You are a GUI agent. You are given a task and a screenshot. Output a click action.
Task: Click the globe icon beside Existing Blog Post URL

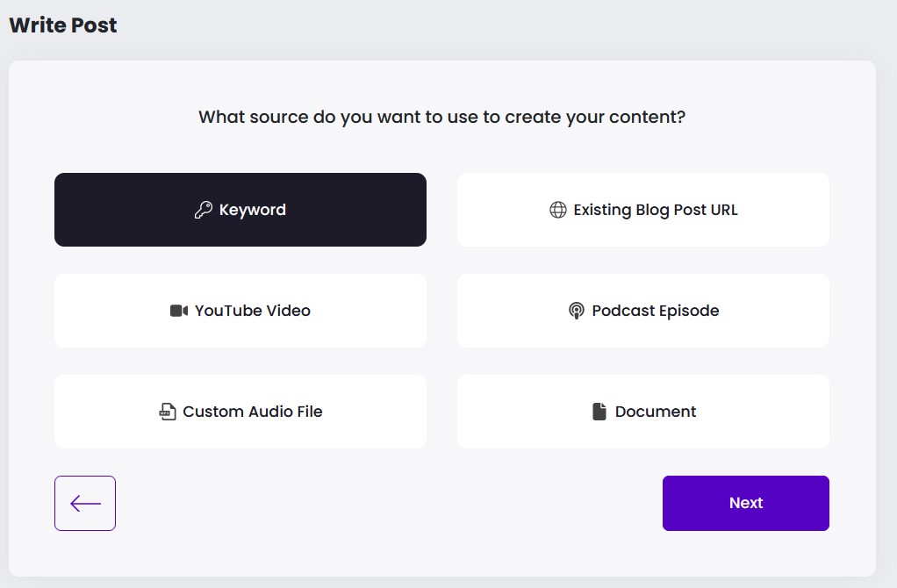[x=557, y=210]
